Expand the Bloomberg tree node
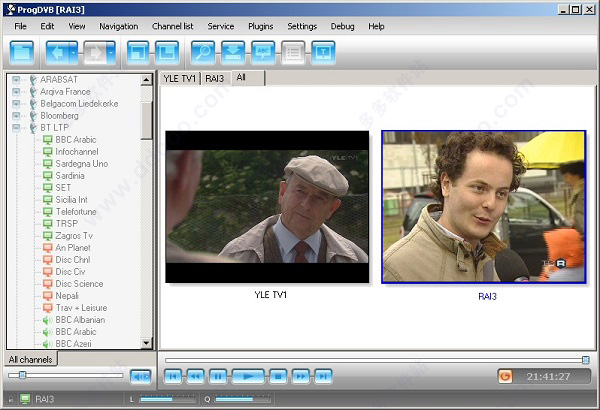 (x=17, y=115)
